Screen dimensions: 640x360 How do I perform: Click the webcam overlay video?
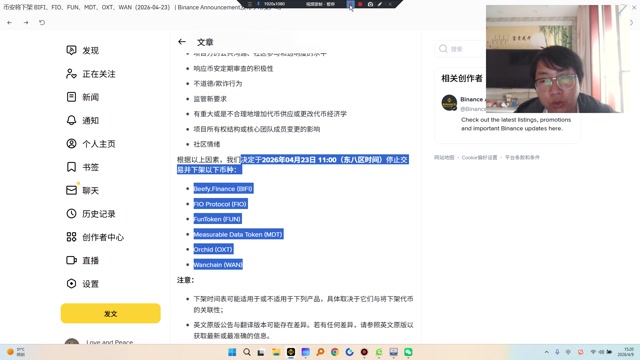[x=555, y=59]
